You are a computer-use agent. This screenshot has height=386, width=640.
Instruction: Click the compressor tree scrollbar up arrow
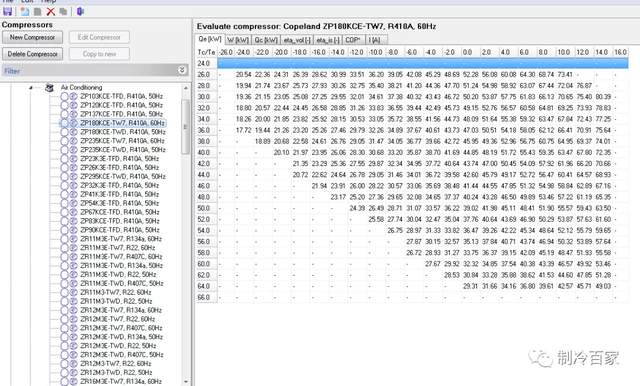pos(186,88)
